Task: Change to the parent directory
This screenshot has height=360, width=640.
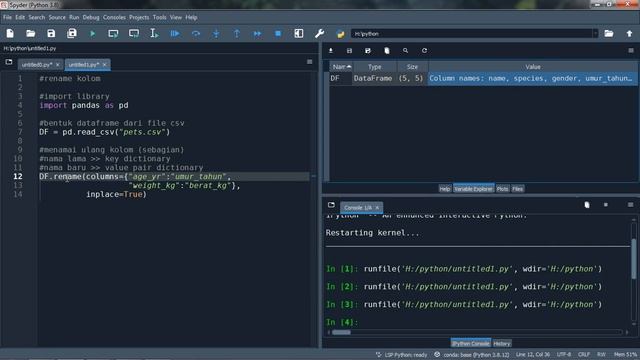Action: [x=629, y=33]
